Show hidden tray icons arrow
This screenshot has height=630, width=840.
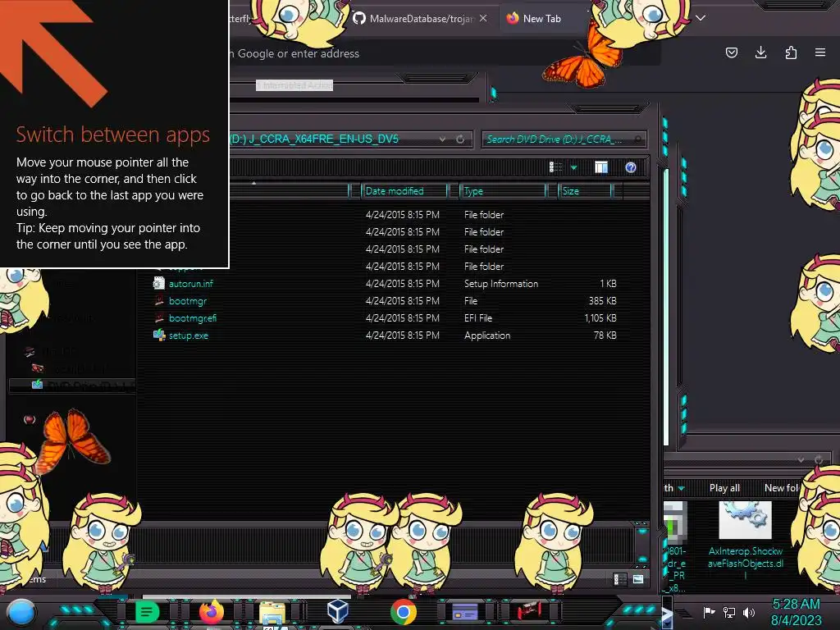pos(668,612)
